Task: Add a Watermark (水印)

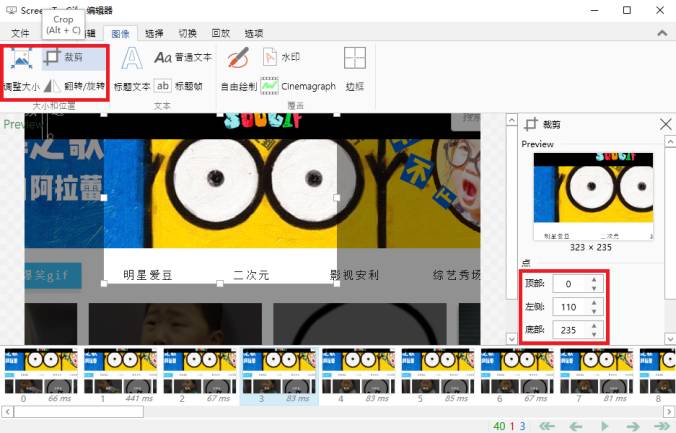Action: click(x=281, y=57)
